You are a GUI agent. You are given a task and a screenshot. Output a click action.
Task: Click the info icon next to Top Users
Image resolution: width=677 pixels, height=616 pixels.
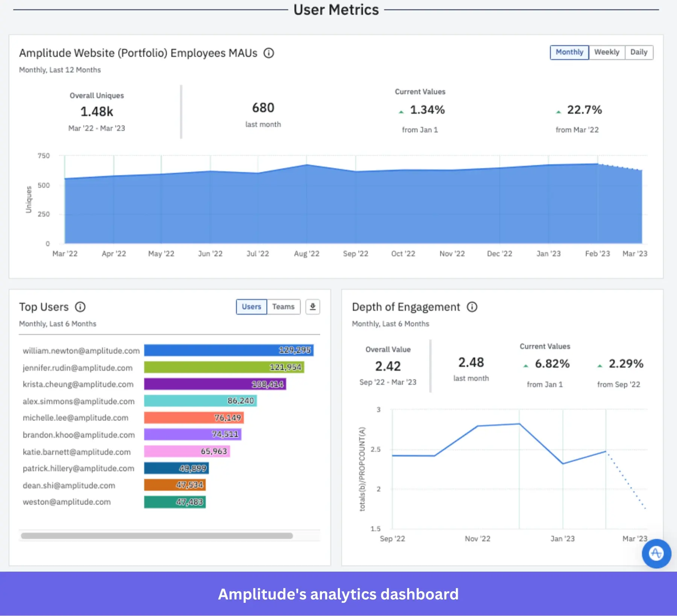click(80, 307)
